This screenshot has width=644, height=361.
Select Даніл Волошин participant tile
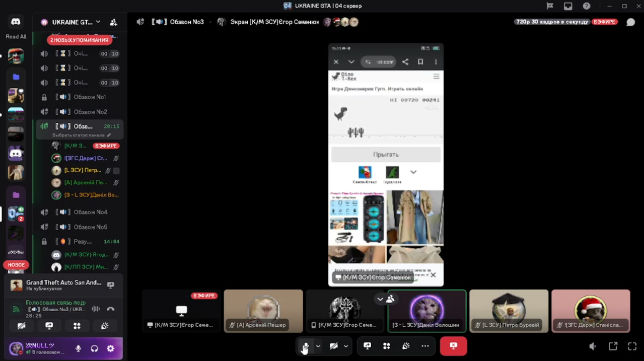pos(427,311)
